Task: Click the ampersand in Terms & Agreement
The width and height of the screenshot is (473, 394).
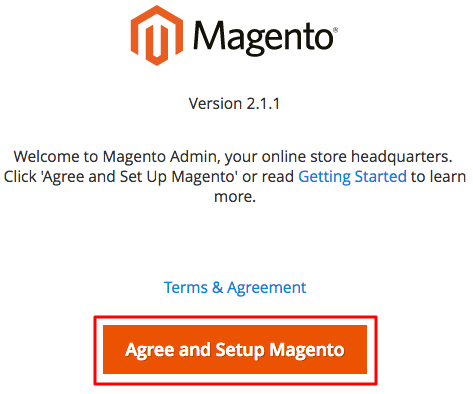Action: pyautogui.click(x=217, y=287)
